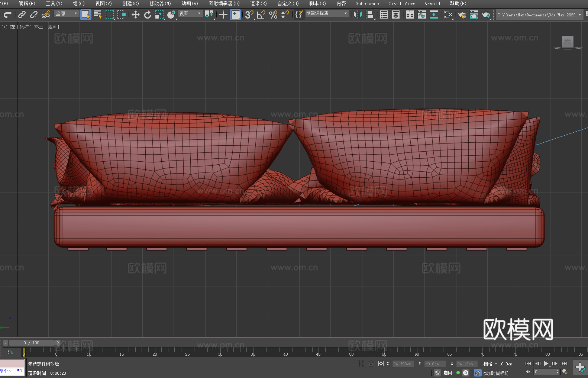Image resolution: width=588 pixels, height=378 pixels.
Task: Click the 0 / 100 time slider
Action: tap(31, 343)
